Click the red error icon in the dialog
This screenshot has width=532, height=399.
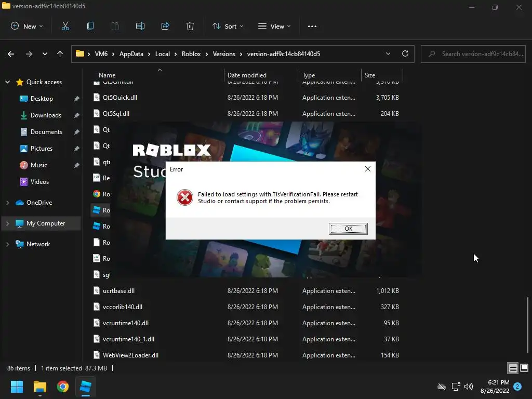tap(185, 197)
